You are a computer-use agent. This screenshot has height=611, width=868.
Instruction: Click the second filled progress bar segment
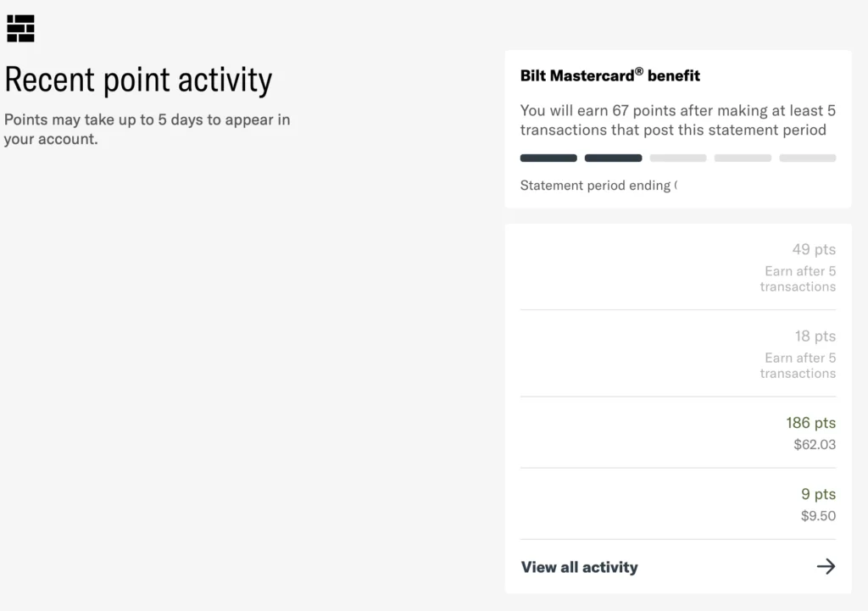coord(613,158)
